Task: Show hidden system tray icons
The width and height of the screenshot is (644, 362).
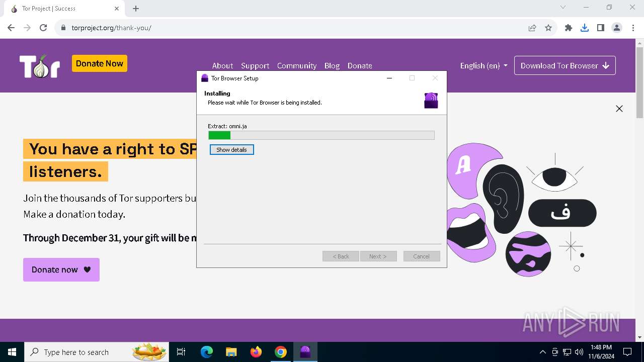Action: tap(542, 352)
